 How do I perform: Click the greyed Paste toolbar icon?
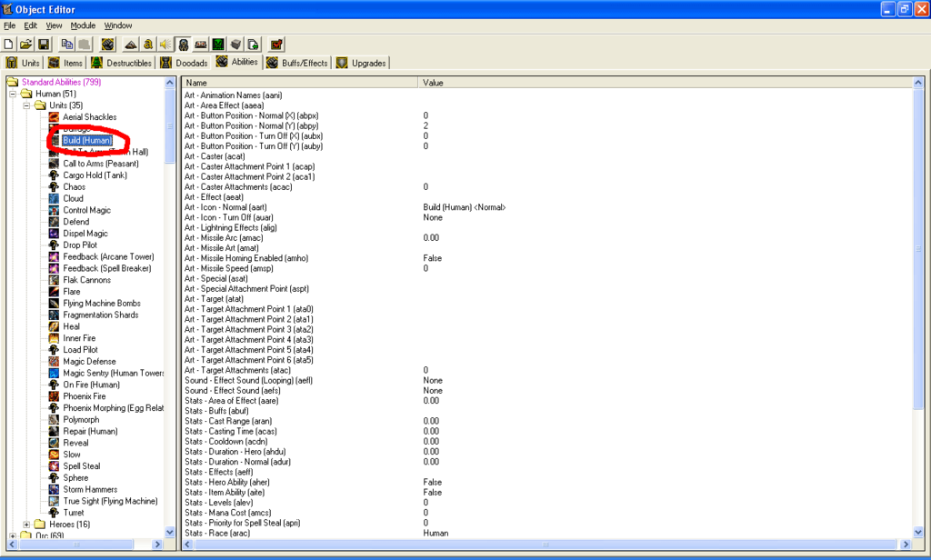point(85,45)
